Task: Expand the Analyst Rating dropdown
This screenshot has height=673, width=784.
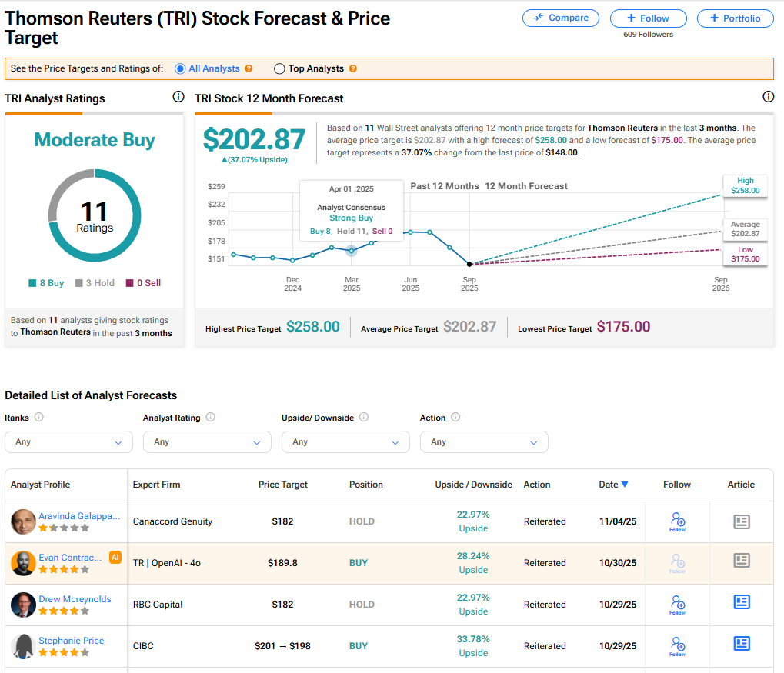Action: (x=207, y=442)
